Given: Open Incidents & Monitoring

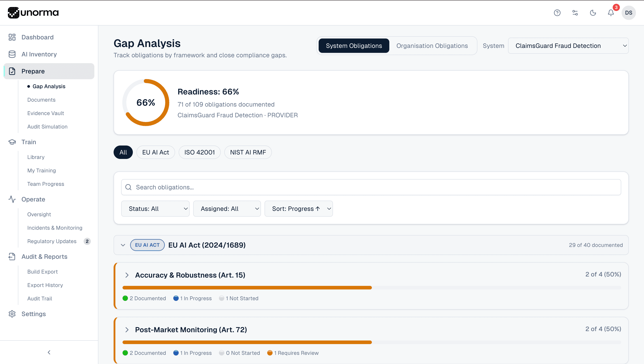Looking at the screenshot, I should (55, 228).
